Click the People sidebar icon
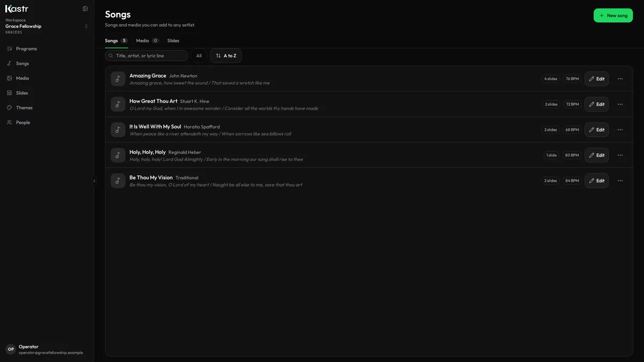 [x=9, y=122]
